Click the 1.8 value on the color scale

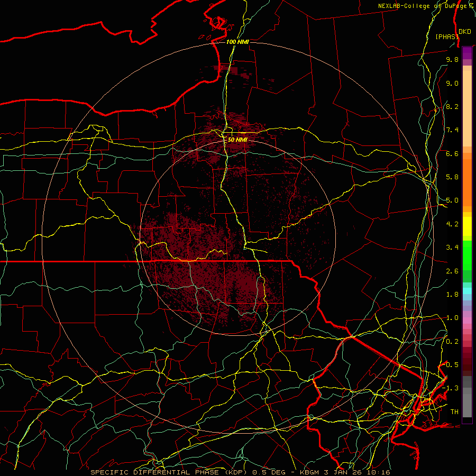[x=452, y=295]
